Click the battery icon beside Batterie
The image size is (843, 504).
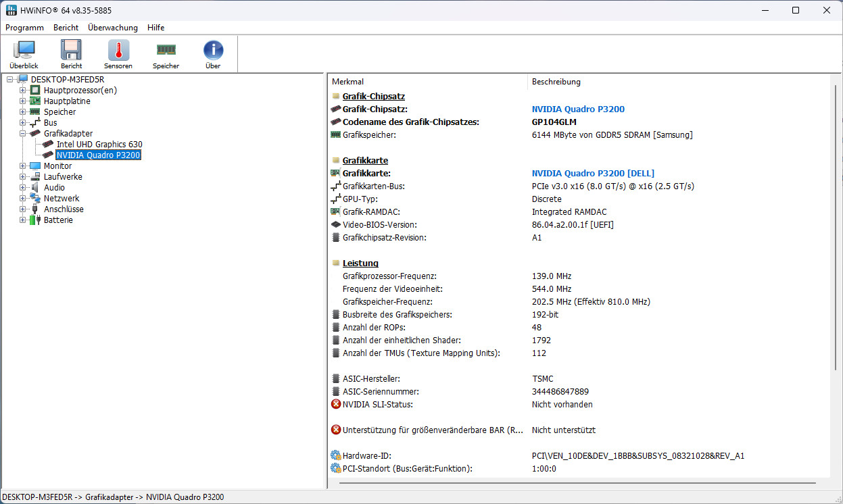pos(36,220)
